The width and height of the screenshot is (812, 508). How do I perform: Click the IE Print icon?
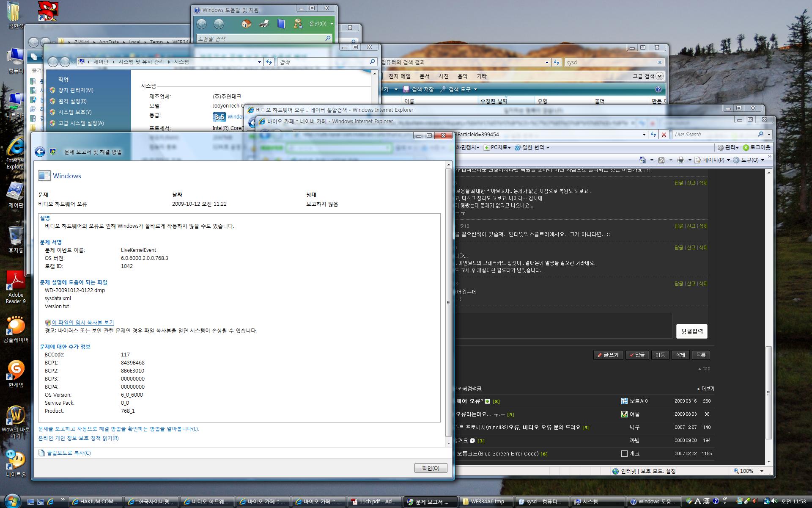tap(680, 160)
